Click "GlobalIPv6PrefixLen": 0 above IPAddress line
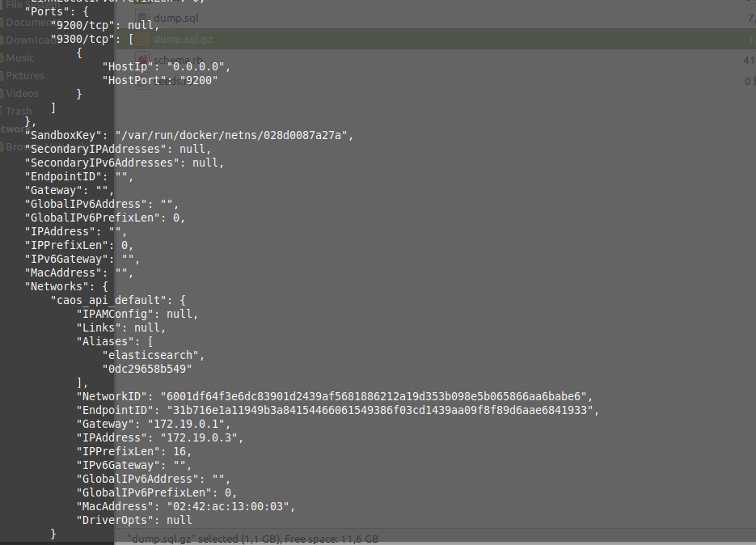 click(x=105, y=218)
